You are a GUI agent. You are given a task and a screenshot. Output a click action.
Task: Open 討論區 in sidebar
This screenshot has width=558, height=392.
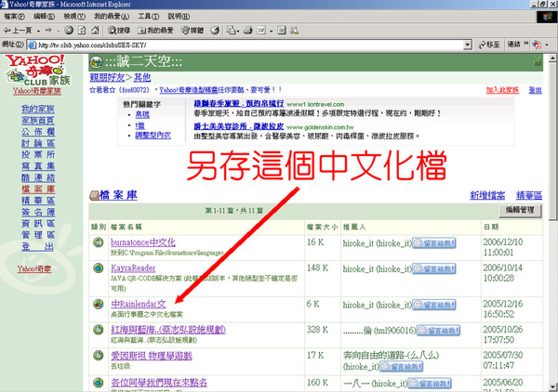pos(38,143)
